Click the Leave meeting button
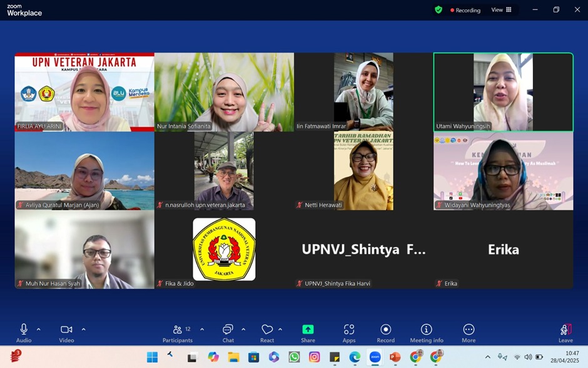 coord(565,330)
